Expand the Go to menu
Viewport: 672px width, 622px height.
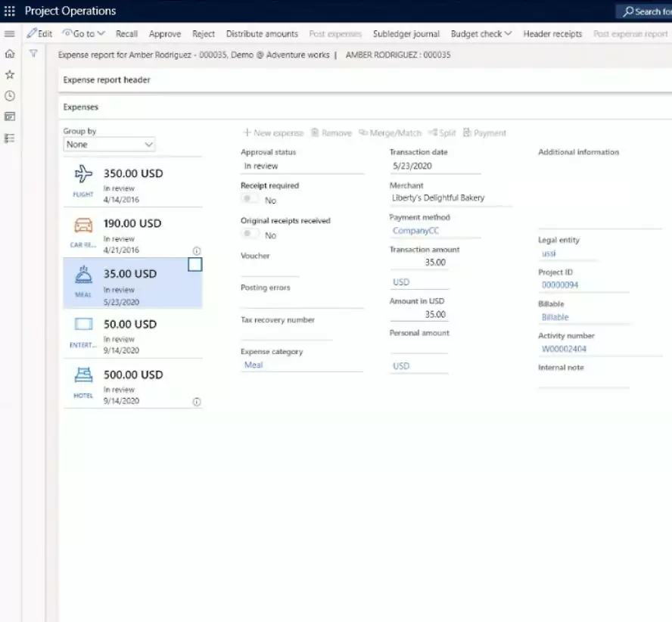[83, 34]
